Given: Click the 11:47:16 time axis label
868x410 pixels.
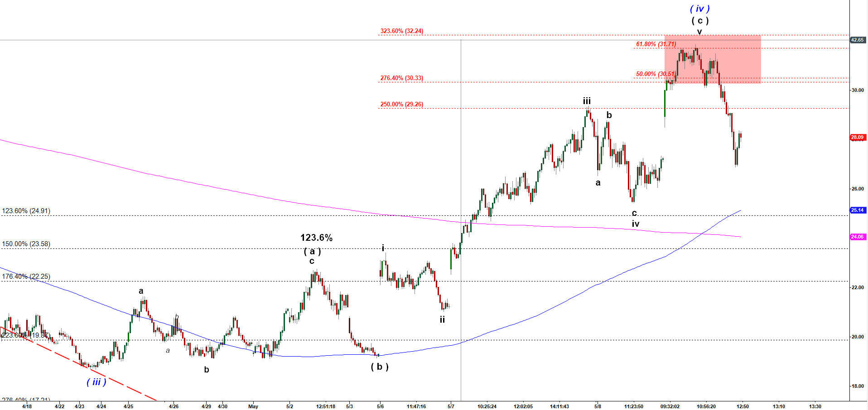Looking at the screenshot, I should pos(416,406).
